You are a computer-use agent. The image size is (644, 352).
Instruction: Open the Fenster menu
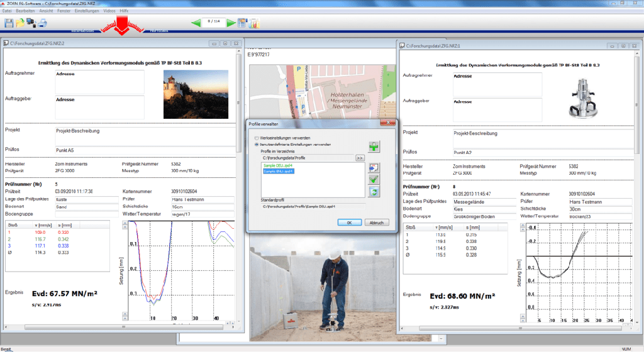click(64, 11)
